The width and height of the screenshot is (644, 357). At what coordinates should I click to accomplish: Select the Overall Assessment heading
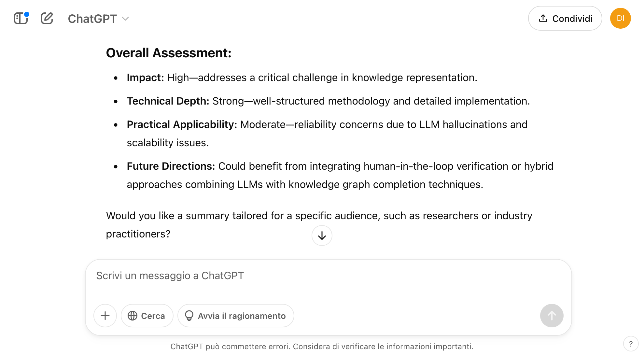click(169, 53)
